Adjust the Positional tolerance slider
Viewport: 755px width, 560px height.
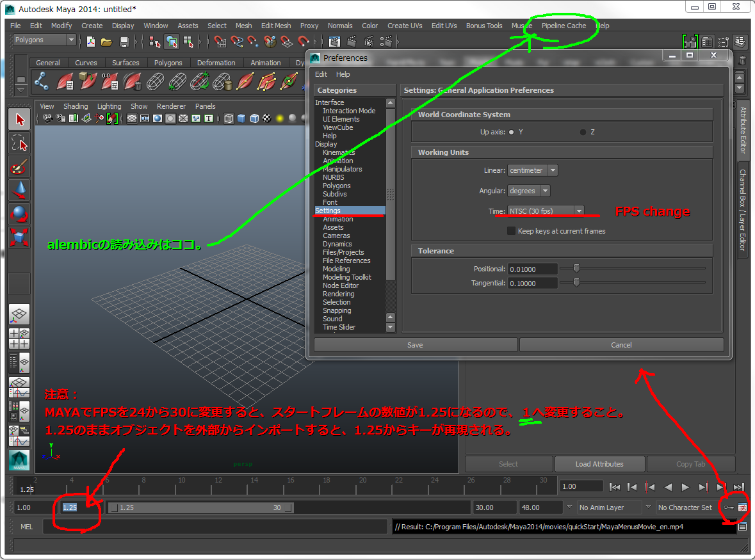(576, 268)
